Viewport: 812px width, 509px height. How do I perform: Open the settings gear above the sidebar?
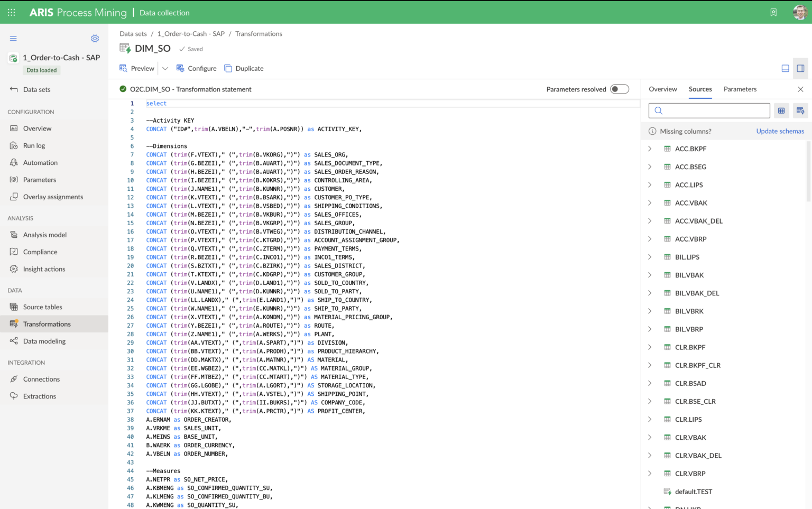tap(95, 38)
